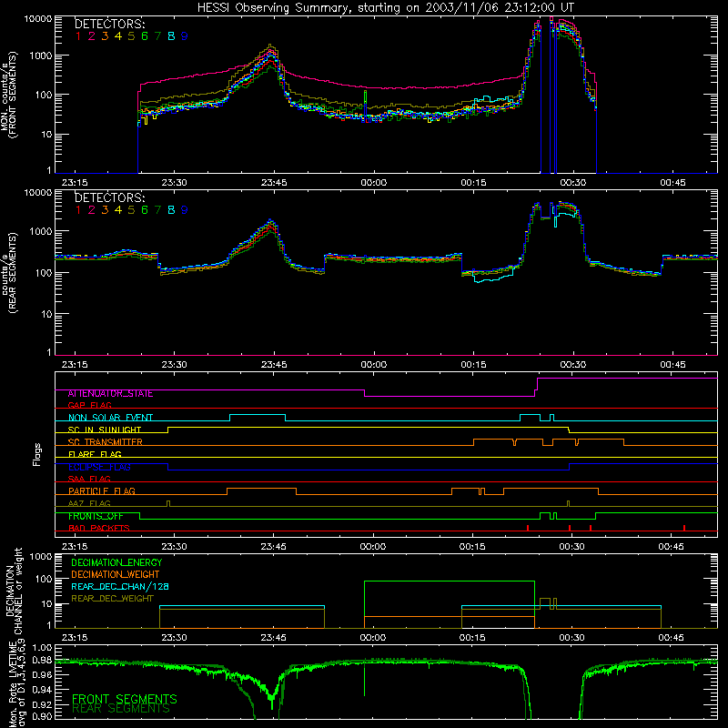This screenshot has height=728, width=728.
Task: Select orange detector 3 in front segments legend
Action: (x=105, y=35)
